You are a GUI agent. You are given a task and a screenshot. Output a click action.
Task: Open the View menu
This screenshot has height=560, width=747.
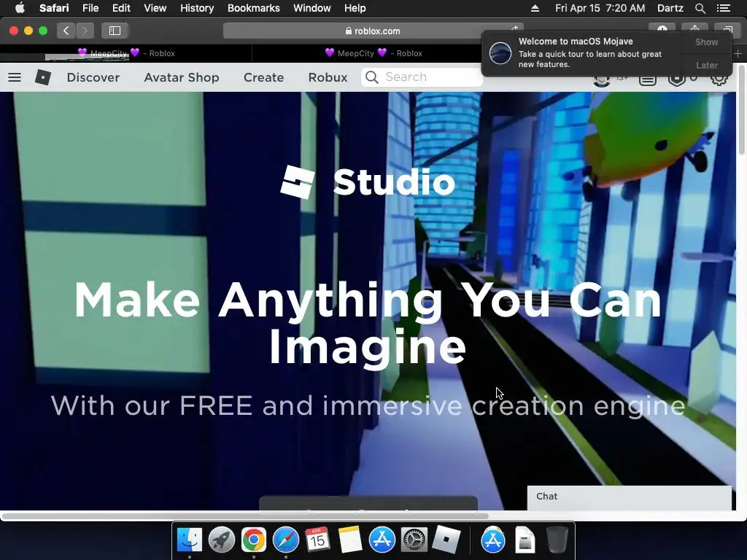[155, 8]
